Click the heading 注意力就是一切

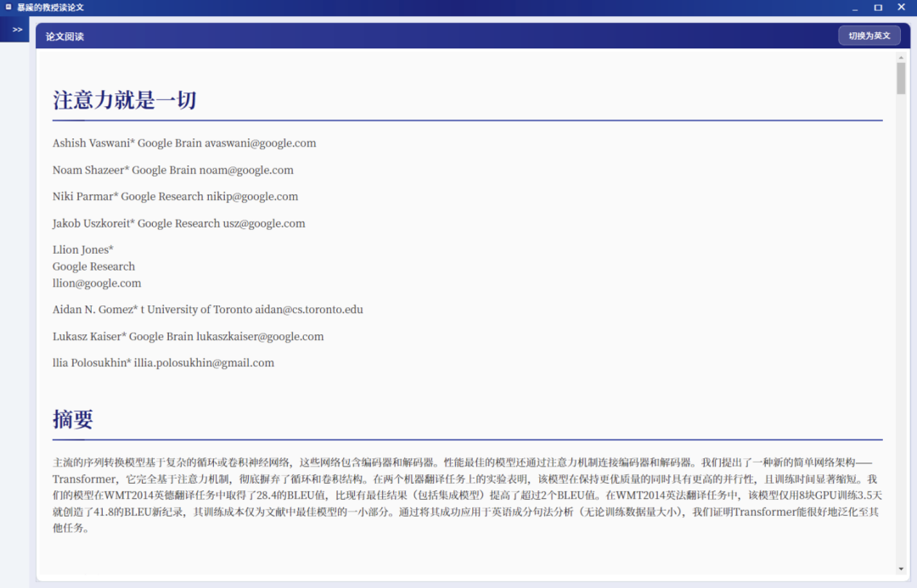click(x=125, y=100)
